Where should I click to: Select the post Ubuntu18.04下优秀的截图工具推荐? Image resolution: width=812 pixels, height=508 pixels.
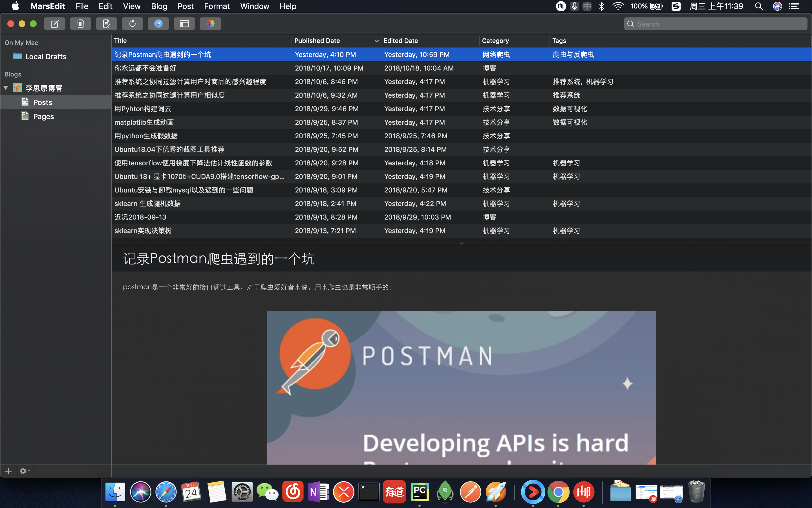coord(461,149)
